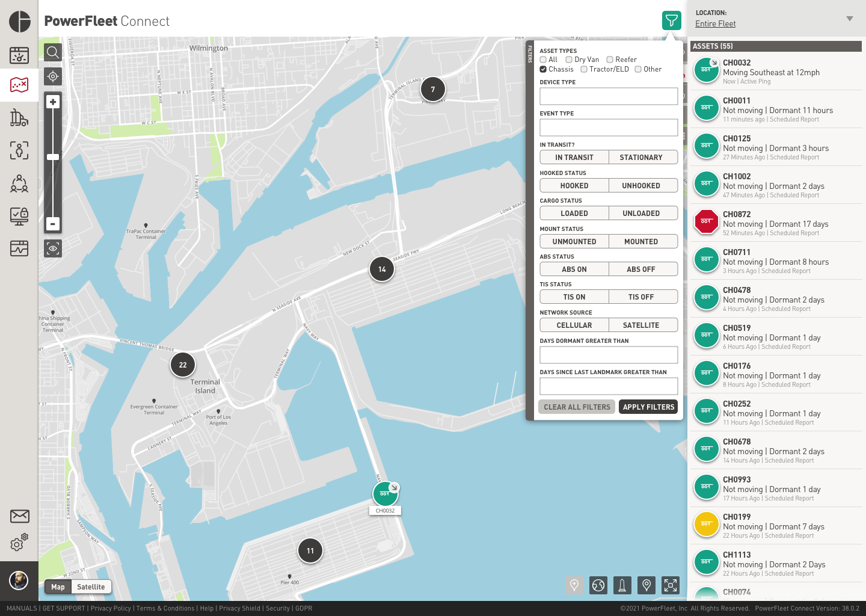Viewport: 866px width, 616px height.
Task: Select asset CH0199 in the list
Action: 776,526
